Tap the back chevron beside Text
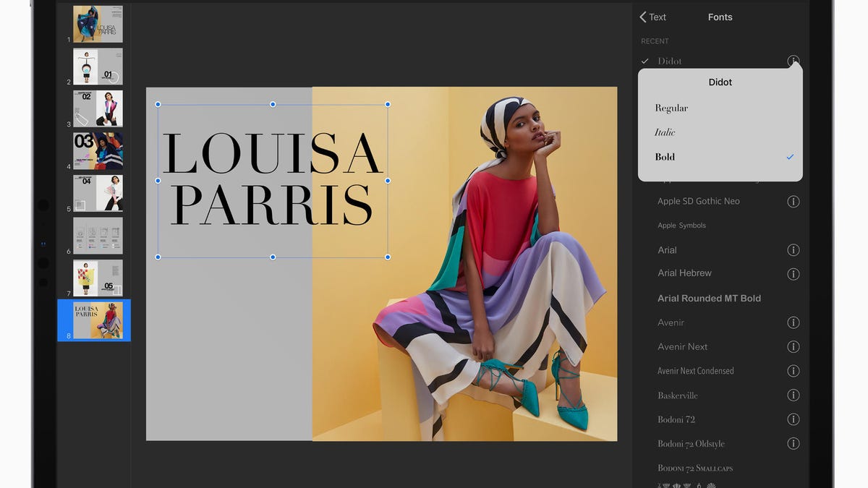The image size is (868, 488). point(642,17)
